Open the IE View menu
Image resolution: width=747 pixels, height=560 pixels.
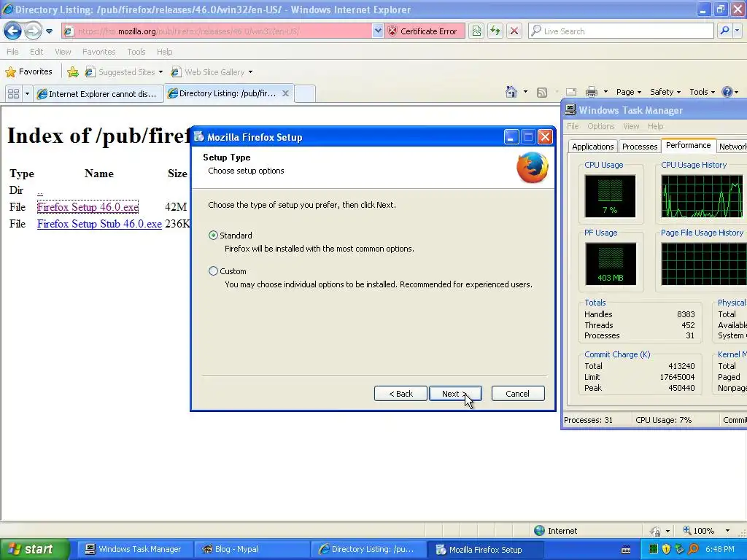(x=63, y=52)
